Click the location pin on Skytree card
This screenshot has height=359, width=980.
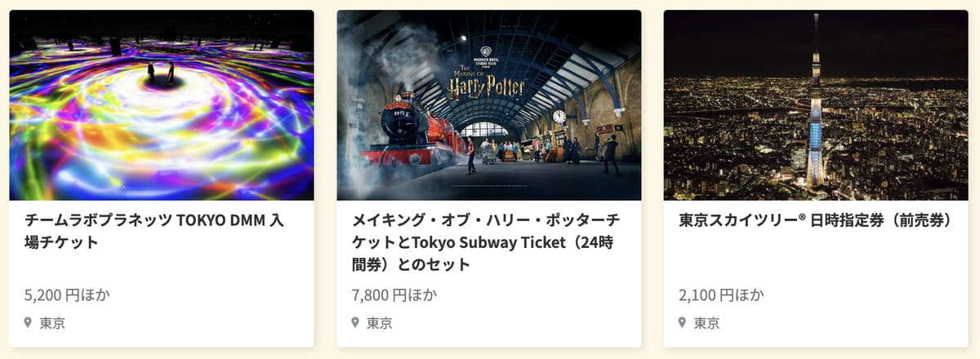tap(682, 322)
